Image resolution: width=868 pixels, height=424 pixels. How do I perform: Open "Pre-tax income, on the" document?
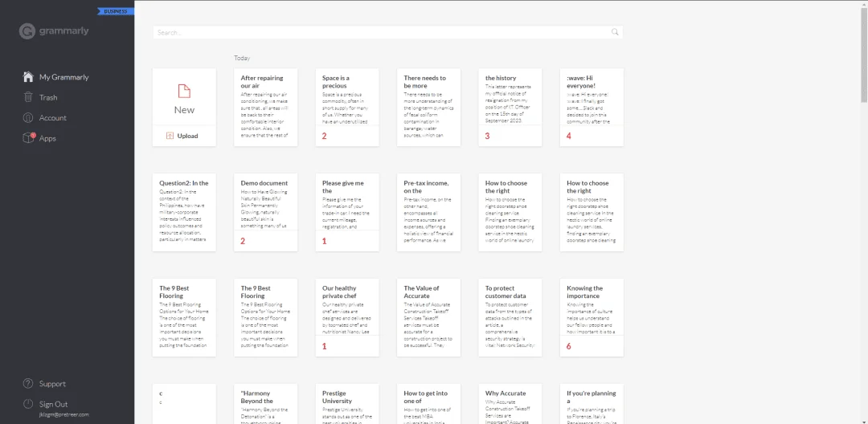428,212
